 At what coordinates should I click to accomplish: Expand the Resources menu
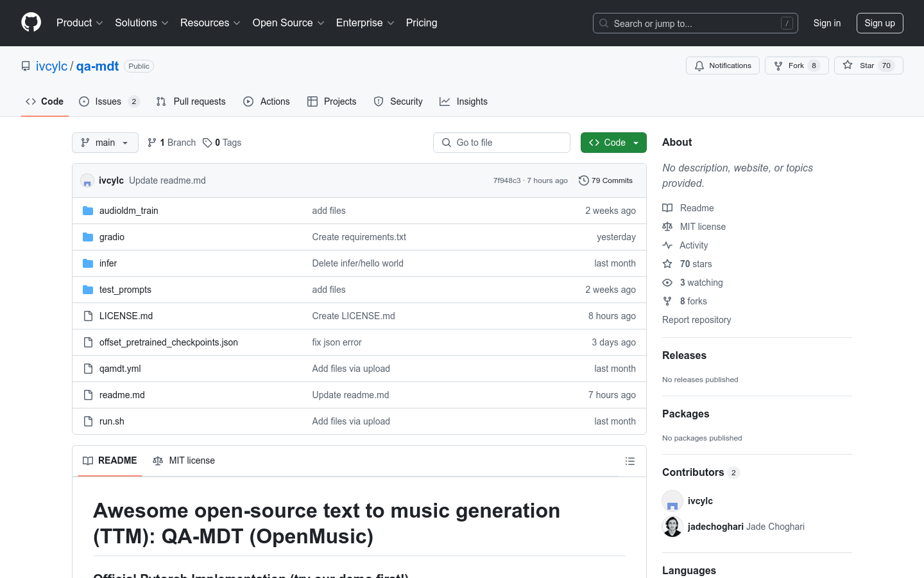coord(210,22)
